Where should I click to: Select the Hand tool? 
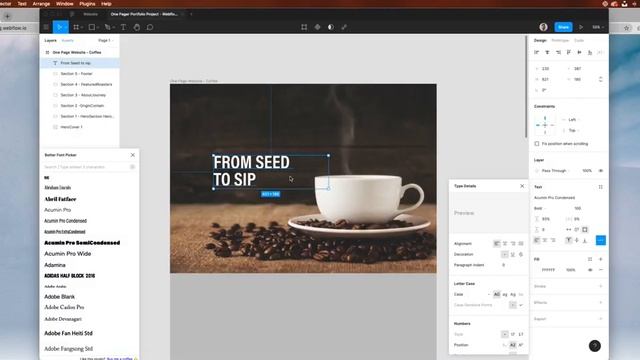(137, 27)
